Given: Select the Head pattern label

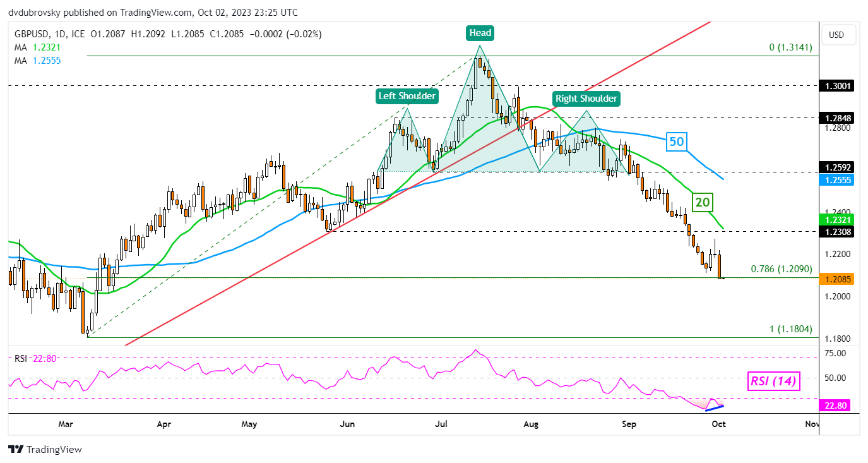Looking at the screenshot, I should pos(480,33).
